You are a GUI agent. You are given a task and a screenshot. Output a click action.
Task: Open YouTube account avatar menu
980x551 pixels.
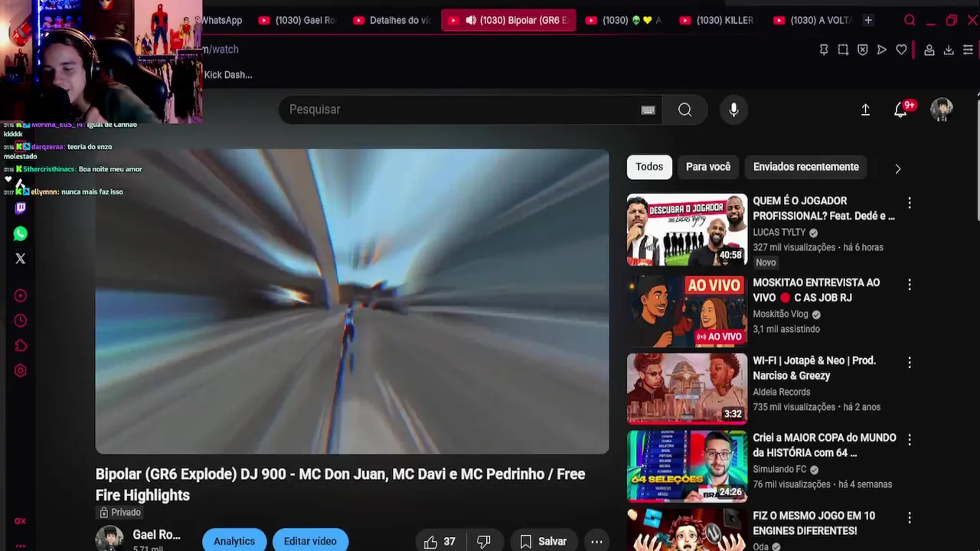tap(942, 109)
